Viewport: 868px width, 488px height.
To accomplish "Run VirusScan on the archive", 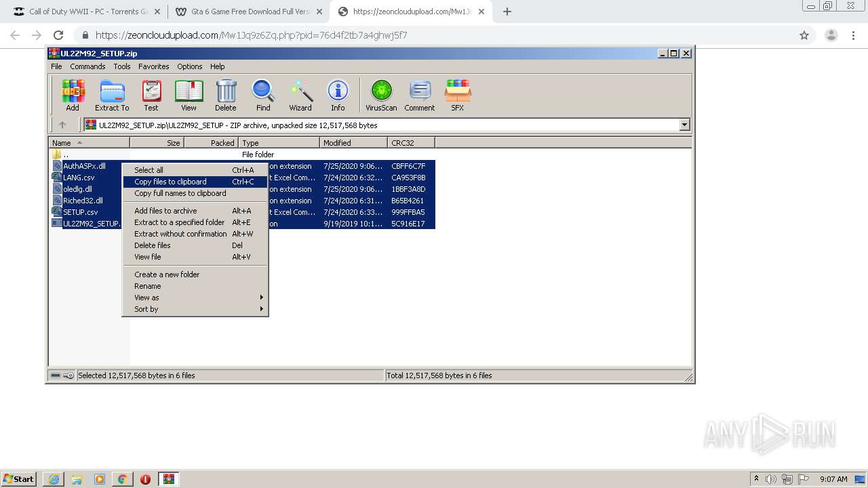I will tap(381, 95).
